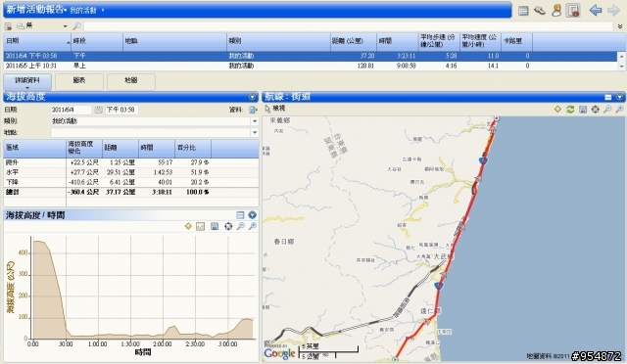Select the activity row 2011/6/4 下午 03:58
Viewport: 627px width, 364px height.
coord(311,56)
